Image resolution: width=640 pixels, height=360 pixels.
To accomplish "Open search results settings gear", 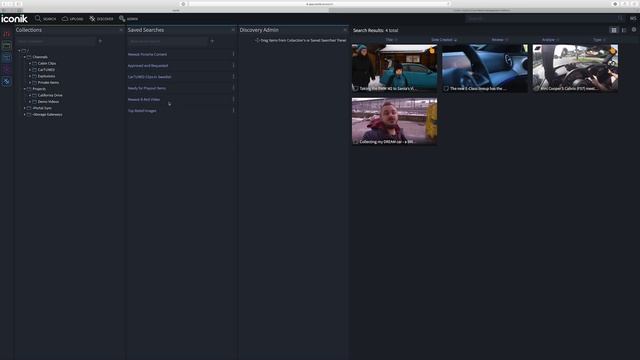I will tap(634, 30).
